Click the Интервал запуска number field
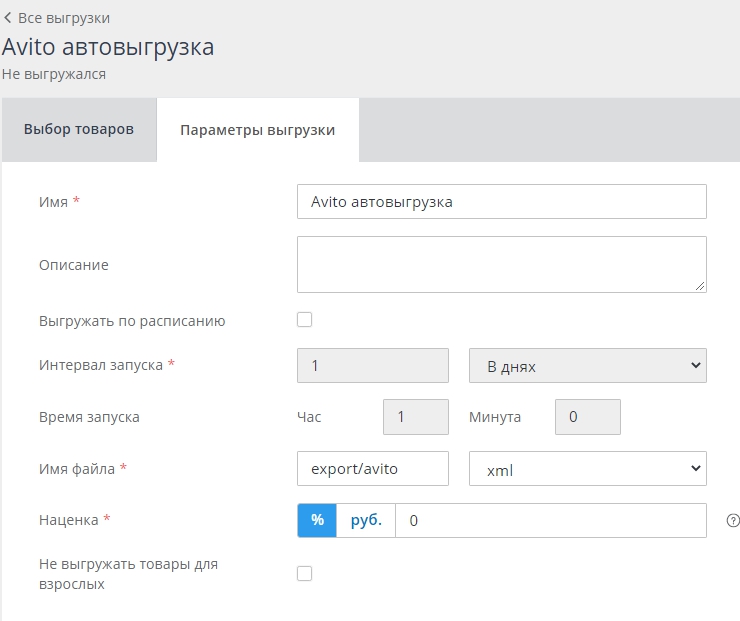Image resolution: width=740 pixels, height=621 pixels. pos(373,366)
